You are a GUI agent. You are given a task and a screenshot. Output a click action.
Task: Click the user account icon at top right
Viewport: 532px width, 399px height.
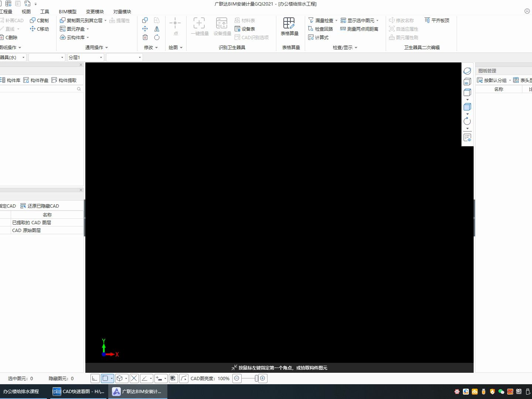527,11
